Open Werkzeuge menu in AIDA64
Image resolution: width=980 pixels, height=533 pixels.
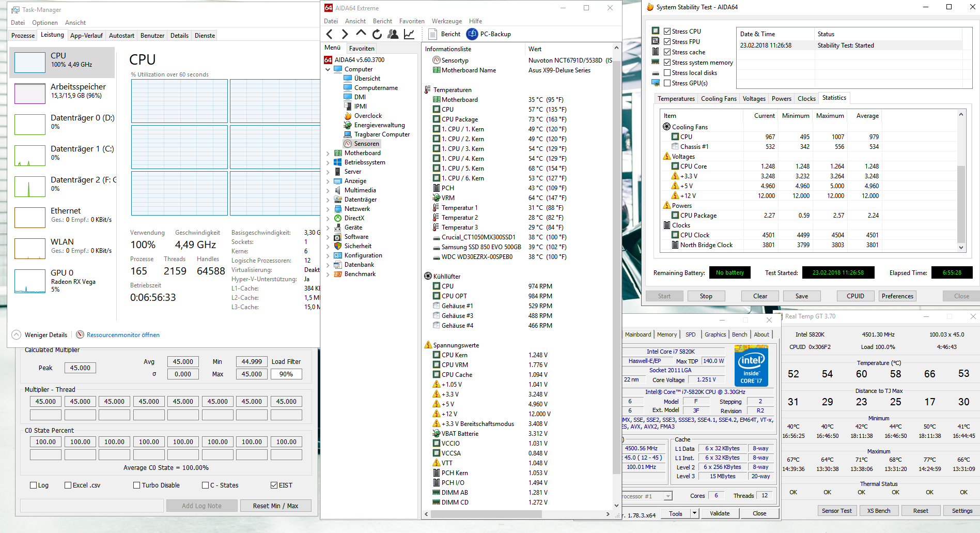447,21
